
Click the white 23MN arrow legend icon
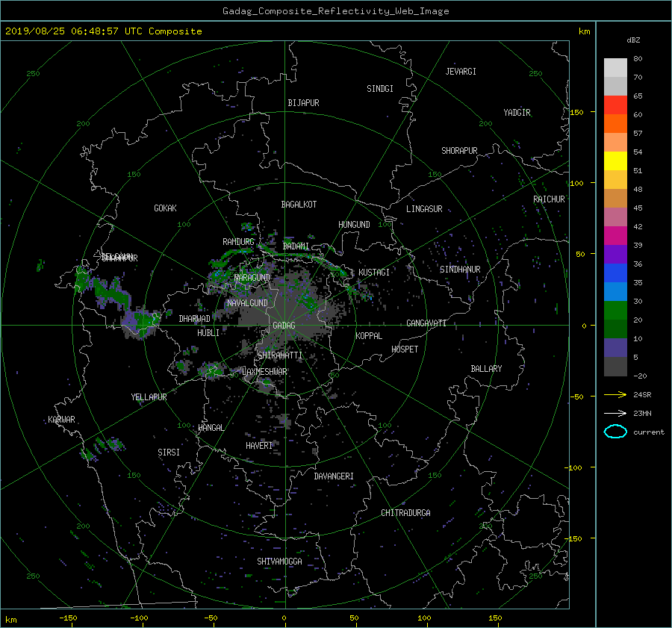(x=615, y=413)
